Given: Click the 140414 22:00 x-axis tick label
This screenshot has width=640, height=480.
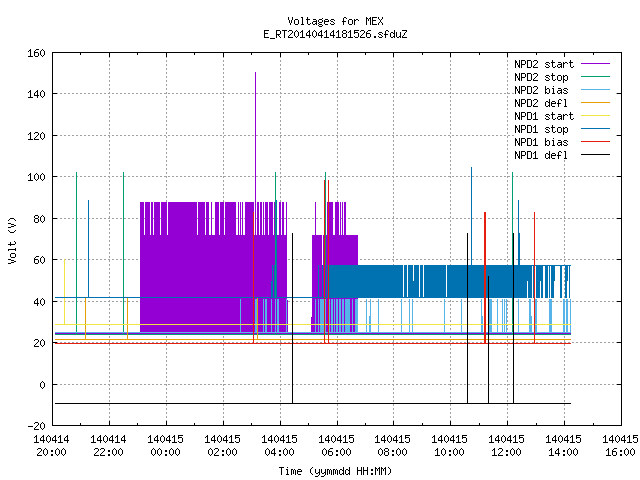Looking at the screenshot, I should (x=108, y=446).
